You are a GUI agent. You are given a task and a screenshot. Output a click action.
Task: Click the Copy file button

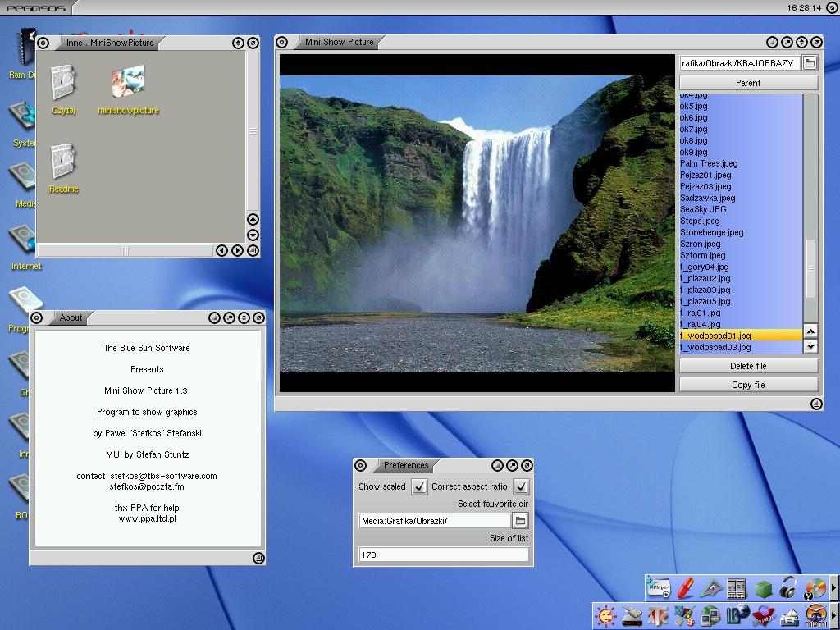(748, 385)
